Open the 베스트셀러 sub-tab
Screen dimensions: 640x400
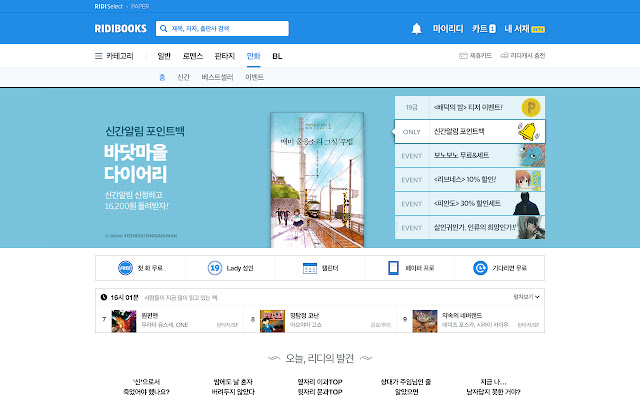(x=217, y=77)
